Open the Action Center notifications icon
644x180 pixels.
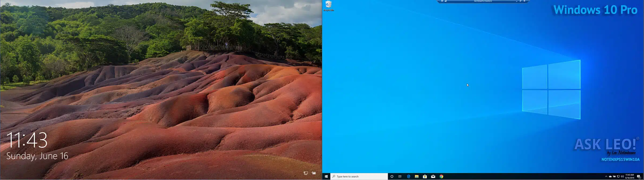tap(639, 177)
